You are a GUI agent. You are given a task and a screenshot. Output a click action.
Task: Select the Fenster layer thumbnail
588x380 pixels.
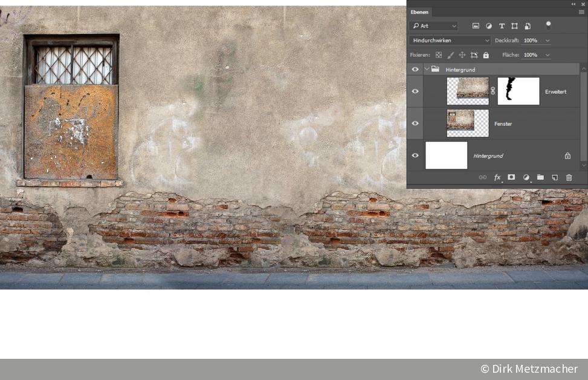[468, 123]
